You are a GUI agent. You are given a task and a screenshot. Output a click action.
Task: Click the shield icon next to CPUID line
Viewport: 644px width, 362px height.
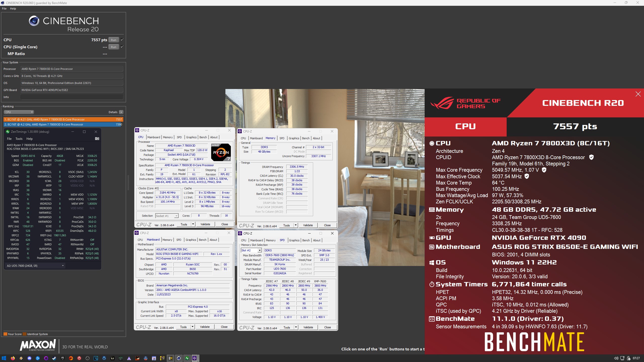[x=592, y=157]
